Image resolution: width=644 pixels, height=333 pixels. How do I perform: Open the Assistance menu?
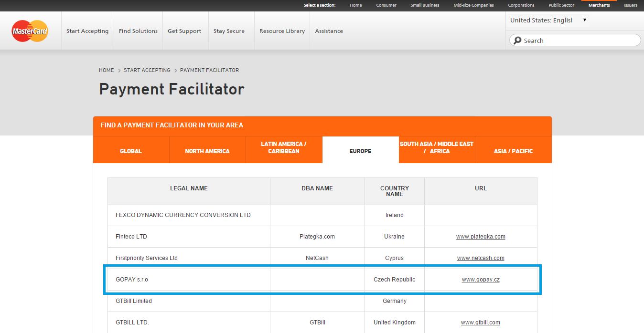click(329, 31)
